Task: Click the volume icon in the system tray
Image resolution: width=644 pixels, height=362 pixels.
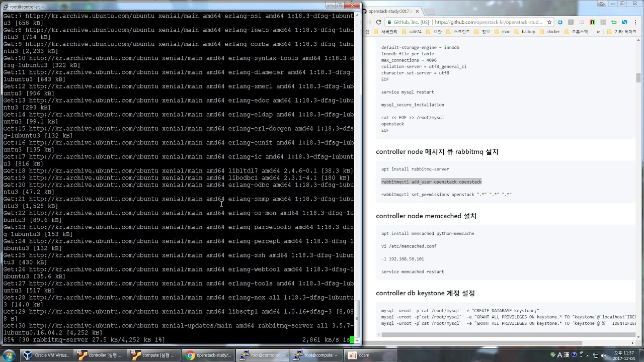Action: tap(603, 355)
